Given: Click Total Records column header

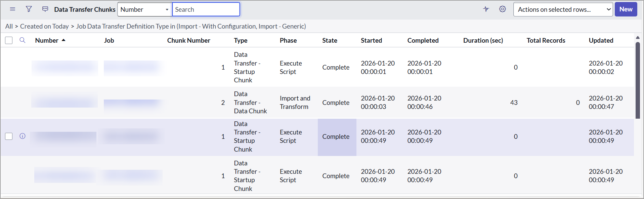Looking at the screenshot, I should (x=546, y=40).
